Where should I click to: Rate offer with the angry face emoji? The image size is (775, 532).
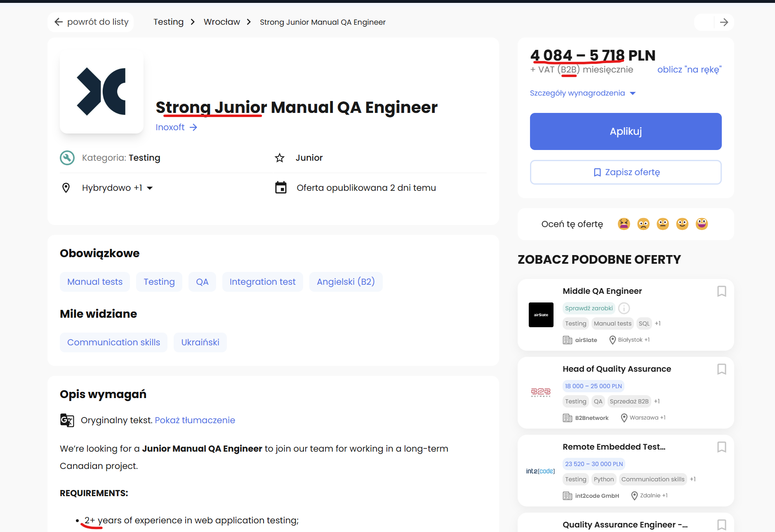click(x=624, y=224)
